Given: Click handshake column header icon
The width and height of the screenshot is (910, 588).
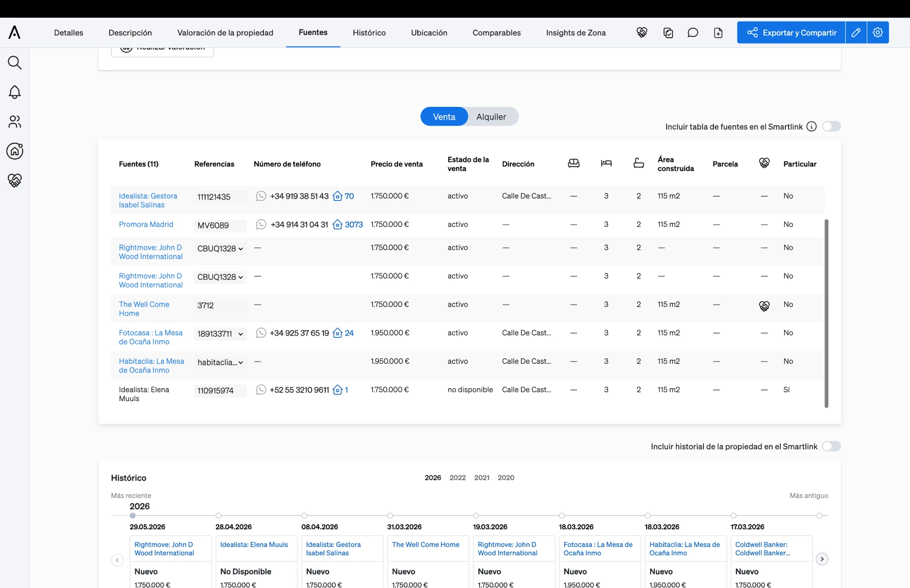Looking at the screenshot, I should (x=764, y=163).
